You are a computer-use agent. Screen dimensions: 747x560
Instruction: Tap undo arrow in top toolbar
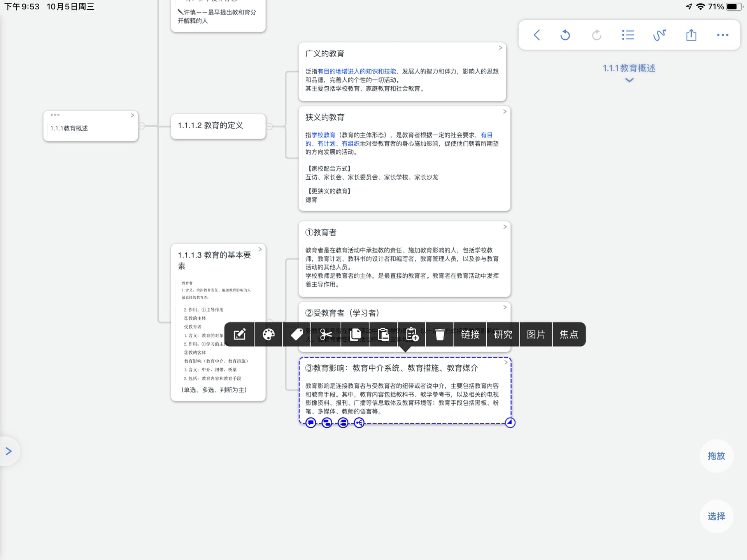click(565, 35)
